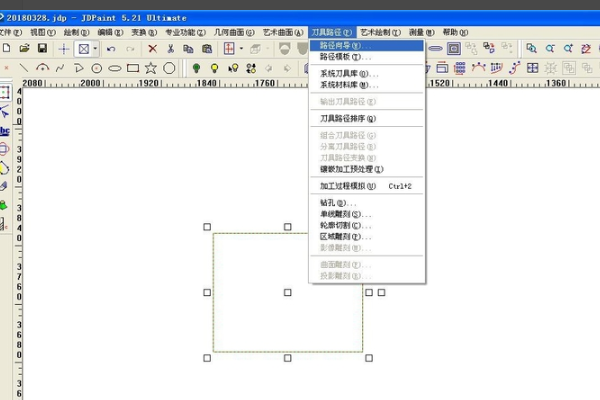Click the green light bulb icon
This screenshot has width=600, height=400.
click(x=196, y=68)
